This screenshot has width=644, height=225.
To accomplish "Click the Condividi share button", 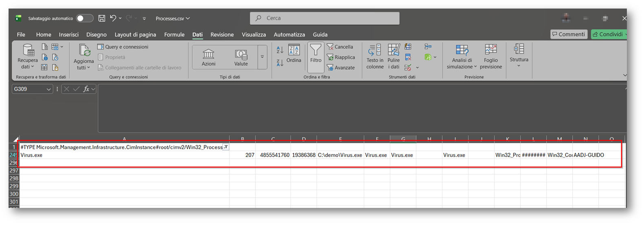I will pyautogui.click(x=609, y=34).
